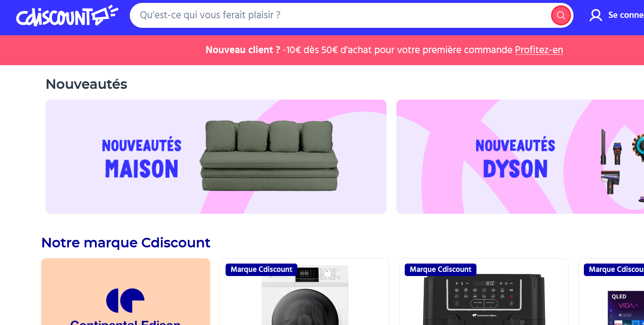This screenshot has width=644, height=325.
Task: Click the red search magnifier button
Action: [x=561, y=16]
